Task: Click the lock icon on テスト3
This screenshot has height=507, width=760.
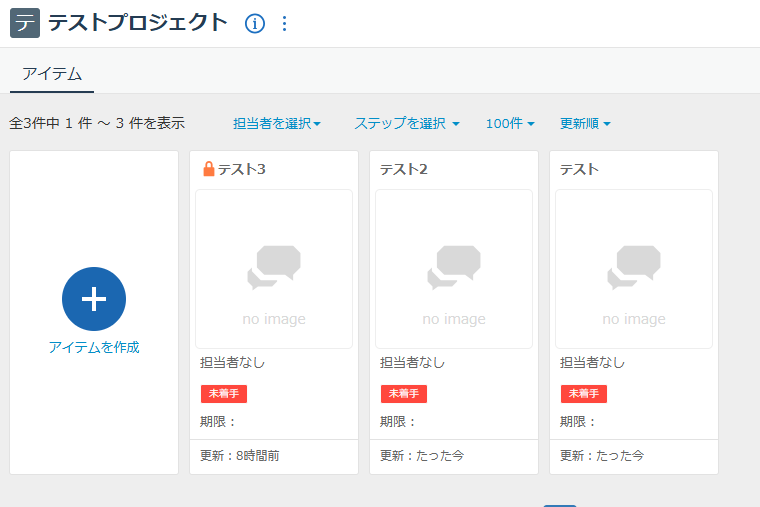Action: point(208,169)
